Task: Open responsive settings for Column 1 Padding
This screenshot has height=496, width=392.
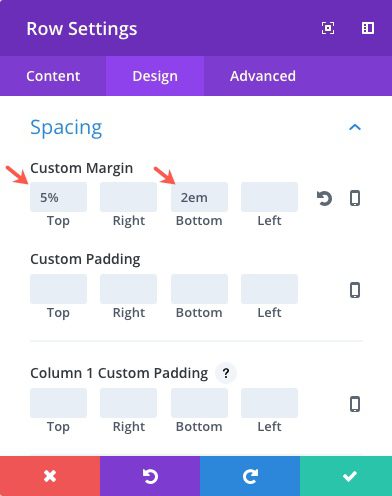Action: coord(355,404)
